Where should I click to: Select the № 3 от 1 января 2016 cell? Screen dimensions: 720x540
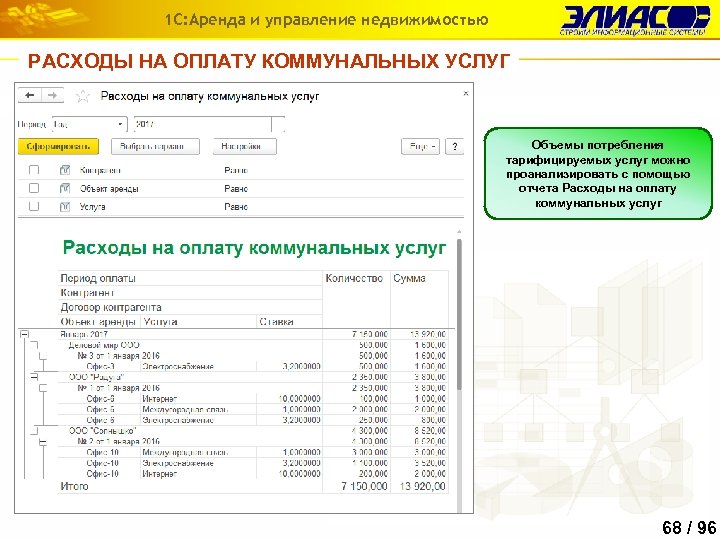click(118, 356)
